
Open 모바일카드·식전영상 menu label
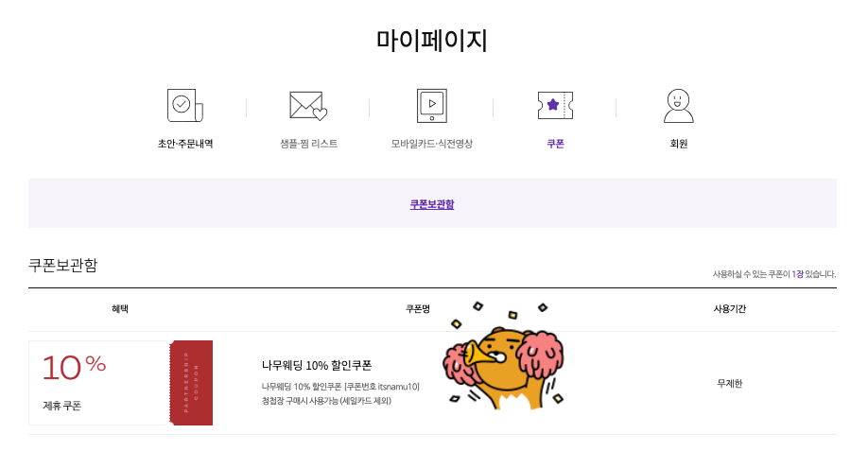(432, 144)
